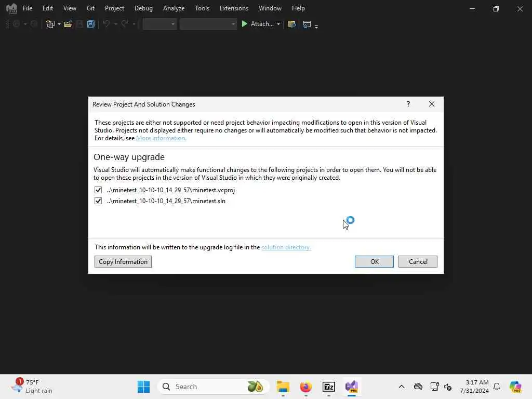This screenshot has height=399, width=532.
Task: Open the weather widget showing Light rain
Action: [32, 387]
